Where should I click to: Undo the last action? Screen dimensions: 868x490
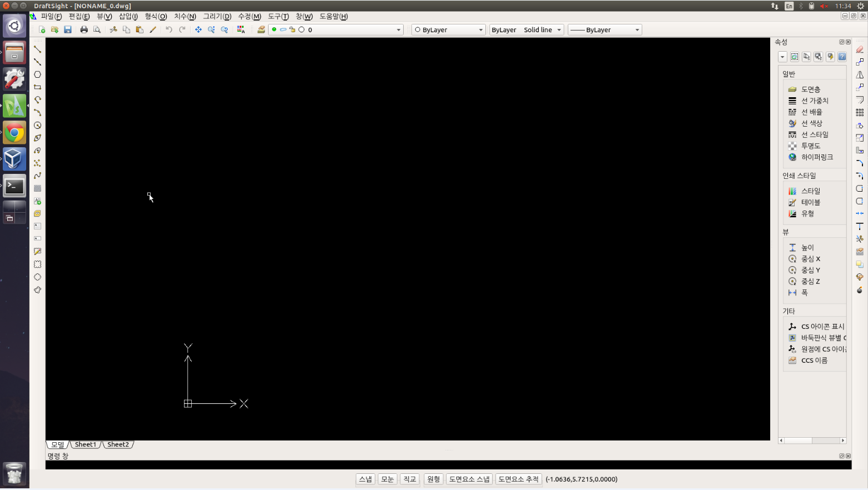[x=169, y=30]
